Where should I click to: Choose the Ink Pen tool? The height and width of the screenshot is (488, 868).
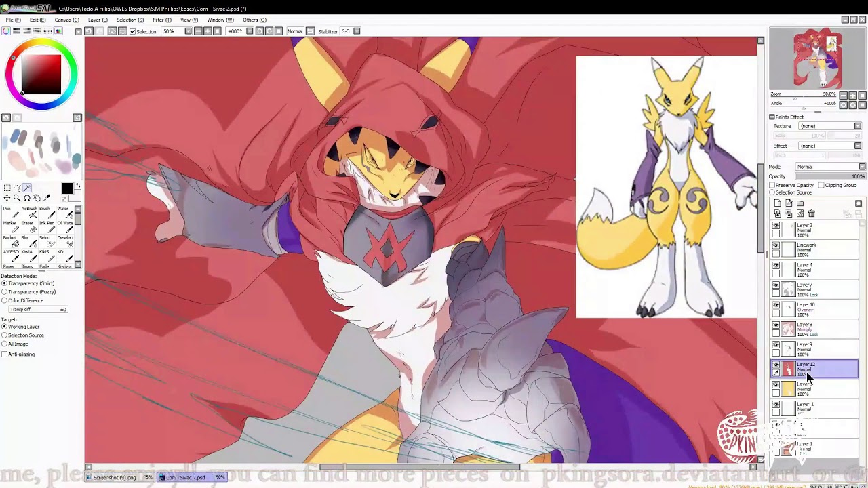pos(47,227)
